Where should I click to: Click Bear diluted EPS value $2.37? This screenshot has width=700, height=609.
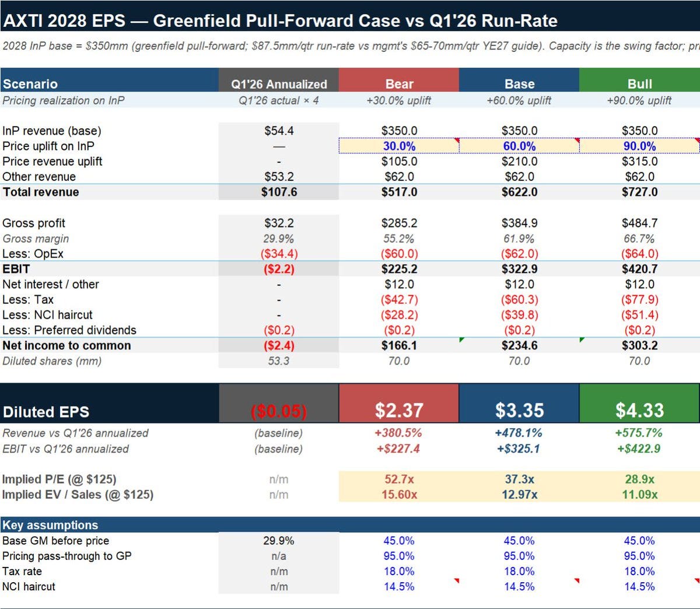(x=399, y=410)
